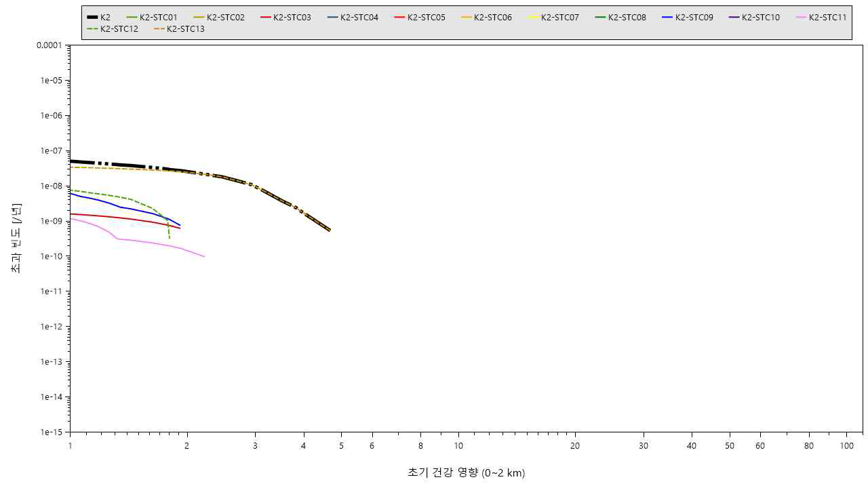868x488 pixels.
Task: Click the green dashed K2-STC12 curve
Action: (130, 198)
